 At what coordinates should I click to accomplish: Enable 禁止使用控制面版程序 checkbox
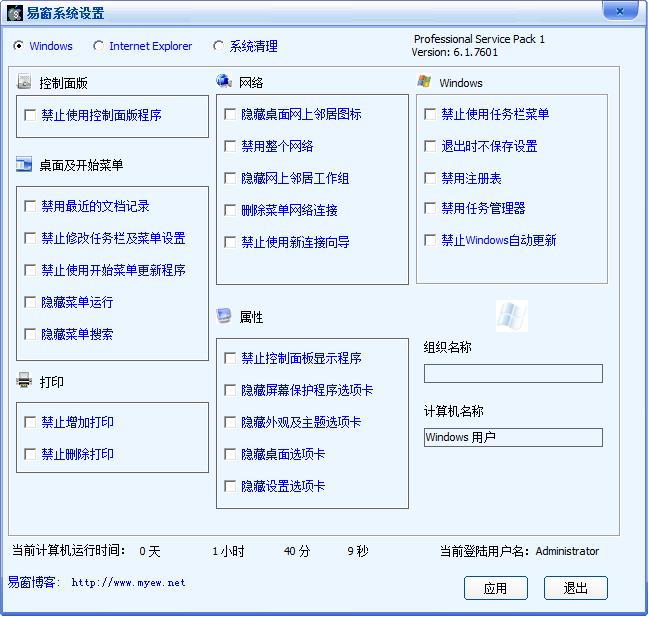30,116
